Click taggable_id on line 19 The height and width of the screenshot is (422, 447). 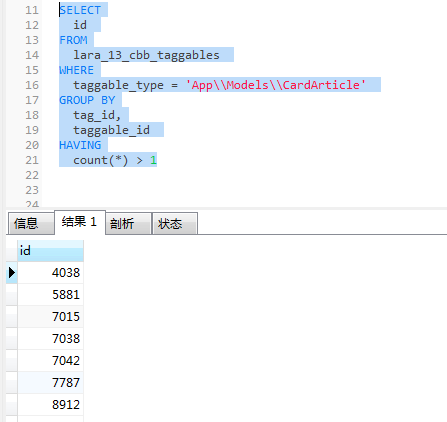(x=111, y=130)
